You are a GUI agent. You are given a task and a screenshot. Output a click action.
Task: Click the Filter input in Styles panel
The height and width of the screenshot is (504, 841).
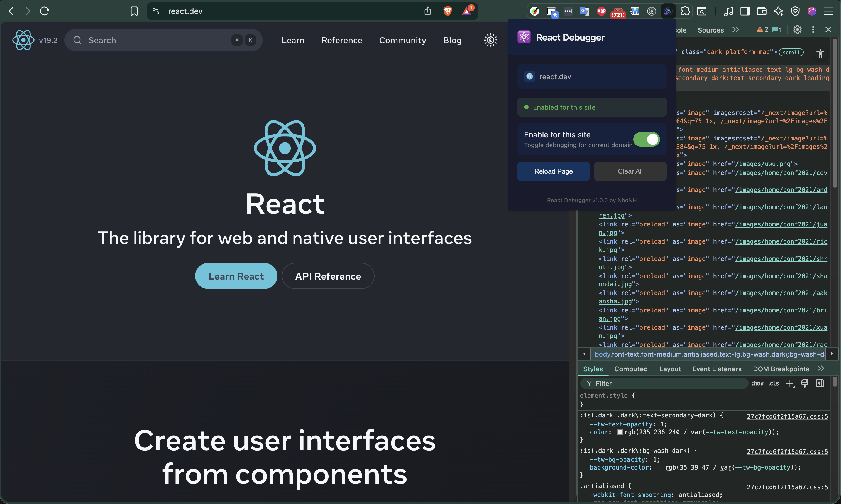pyautogui.click(x=663, y=383)
